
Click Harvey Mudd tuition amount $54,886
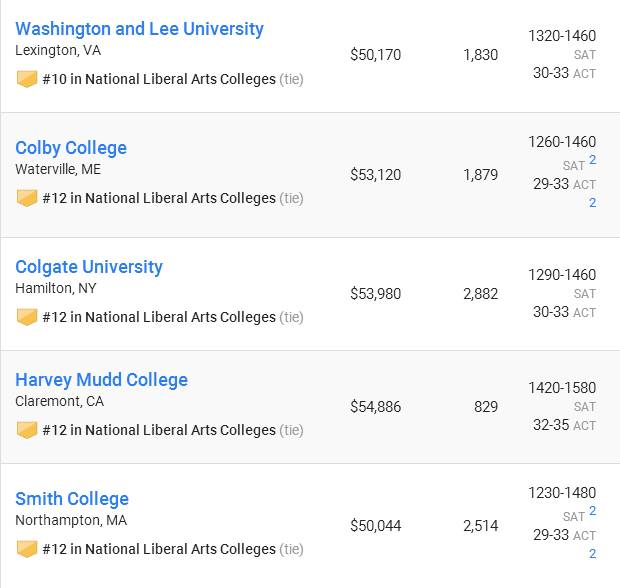click(x=376, y=407)
